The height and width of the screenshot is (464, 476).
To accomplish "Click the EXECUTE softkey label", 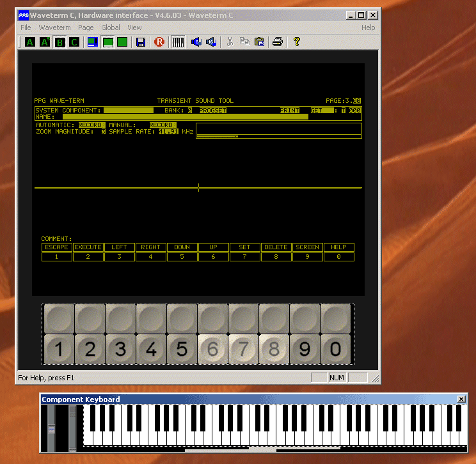I will pyautogui.click(x=88, y=247).
